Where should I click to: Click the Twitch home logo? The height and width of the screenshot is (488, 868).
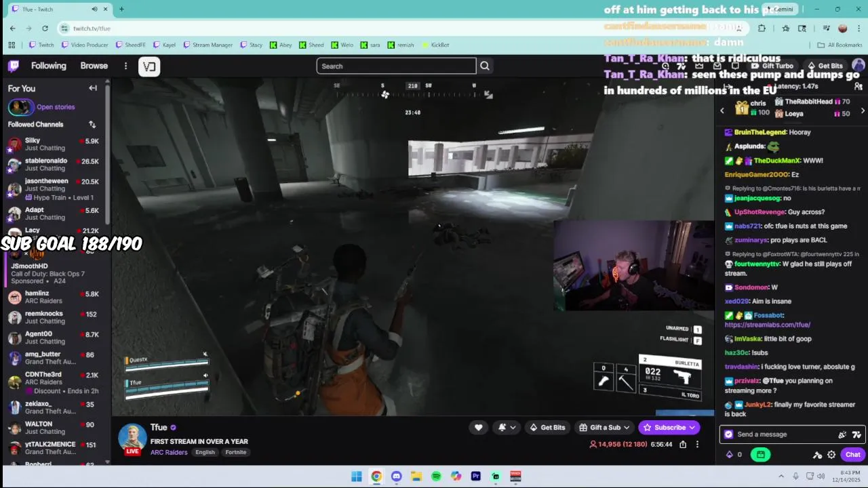(x=14, y=66)
